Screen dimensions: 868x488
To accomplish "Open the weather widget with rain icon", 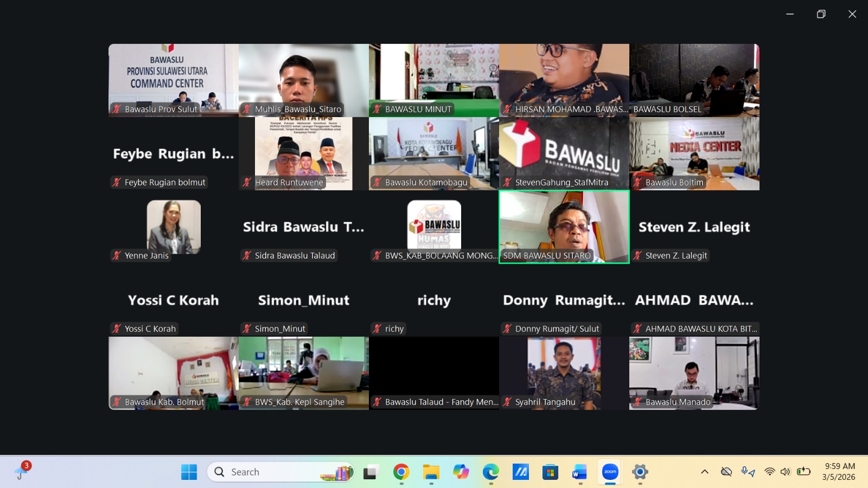I will tap(22, 472).
